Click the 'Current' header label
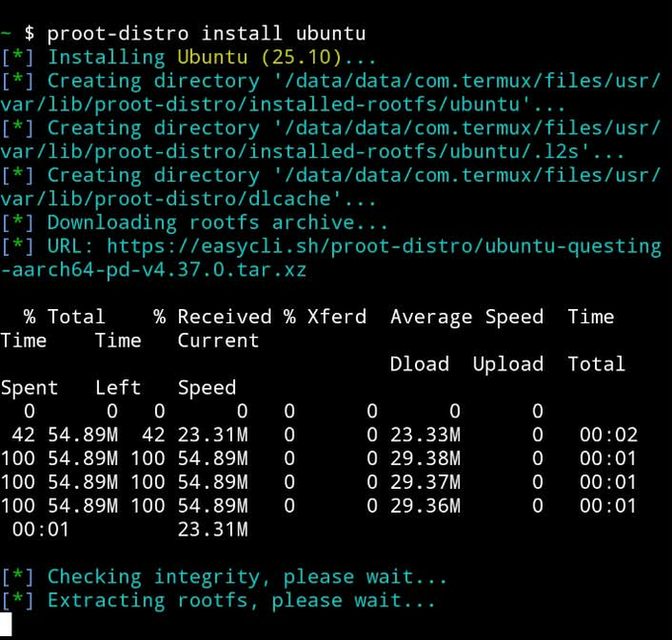 coord(218,341)
